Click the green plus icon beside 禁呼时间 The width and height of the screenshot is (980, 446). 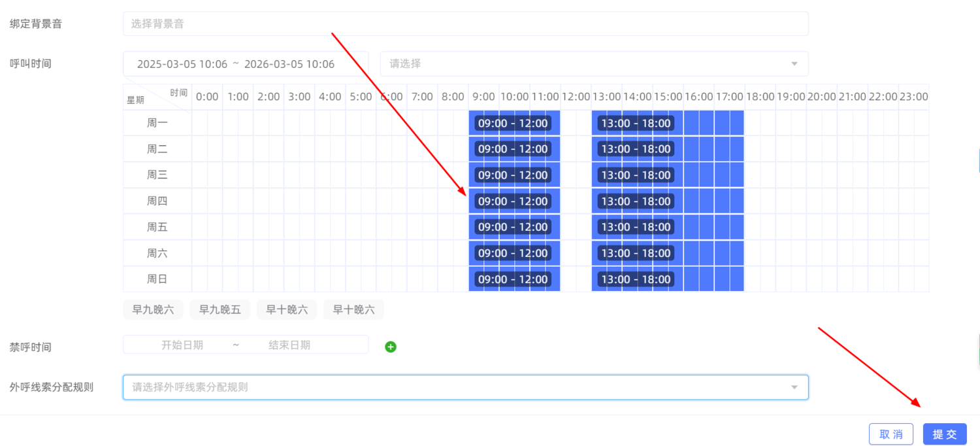point(391,347)
